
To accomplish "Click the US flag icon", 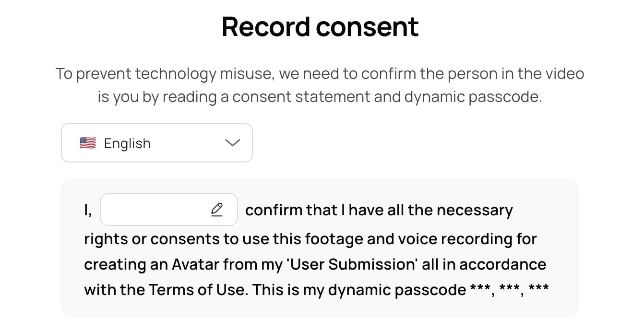I will point(88,143).
